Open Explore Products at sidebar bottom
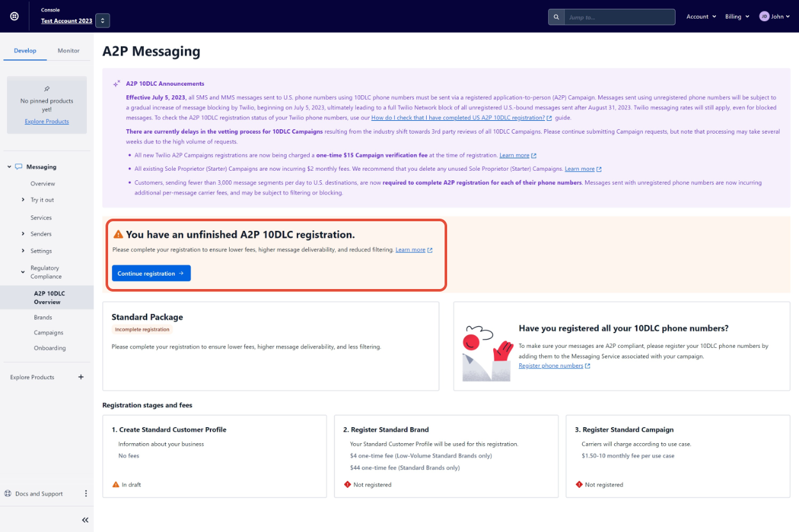 (32, 377)
